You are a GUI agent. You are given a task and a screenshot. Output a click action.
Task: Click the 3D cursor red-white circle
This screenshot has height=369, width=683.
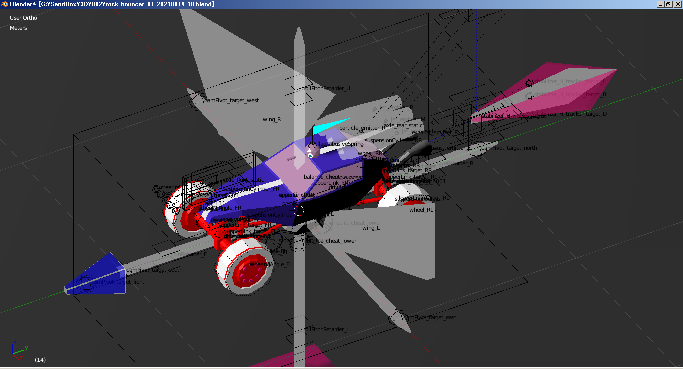coord(299,211)
